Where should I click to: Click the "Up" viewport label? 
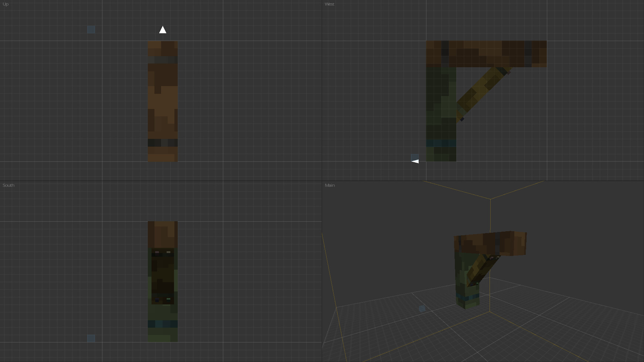click(x=6, y=4)
